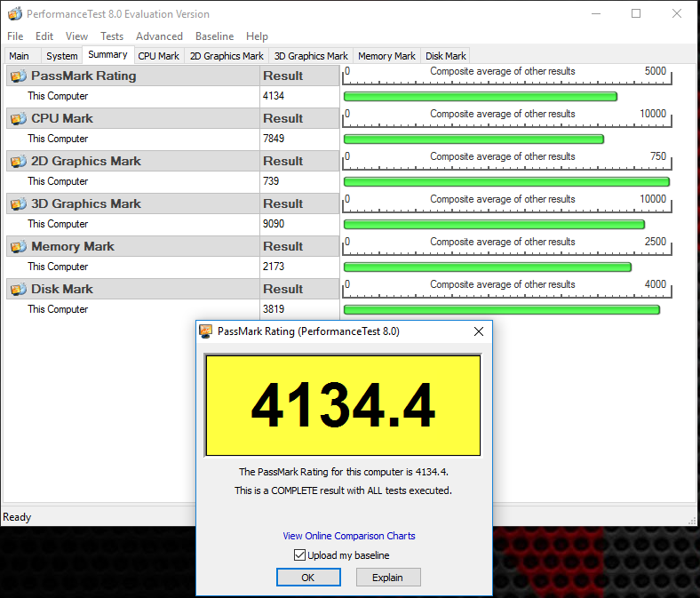Viewport: 700px width, 598px height.
Task: Click the PerformanceTest app icon in title bar
Action: coord(15,14)
